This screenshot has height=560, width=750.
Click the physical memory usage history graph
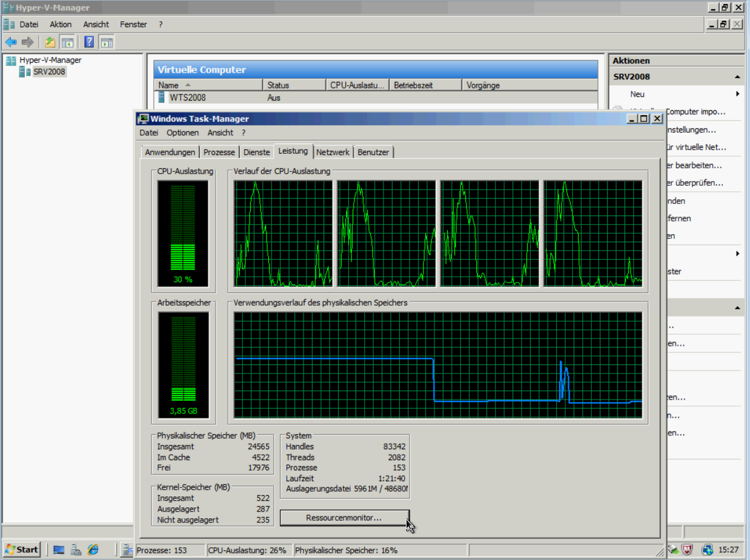(438, 364)
